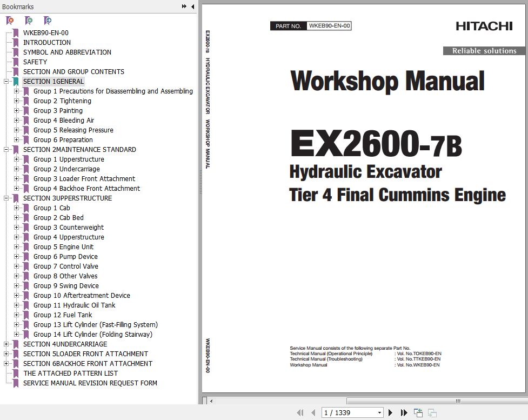Collapse SECTION 1GENERAL tree node
528x420 pixels.
coord(6,82)
